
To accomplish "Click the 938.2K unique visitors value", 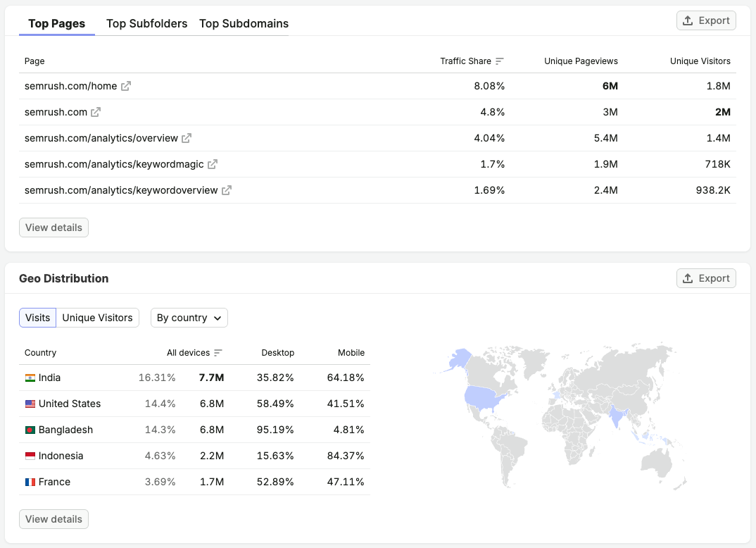I will [x=713, y=190].
